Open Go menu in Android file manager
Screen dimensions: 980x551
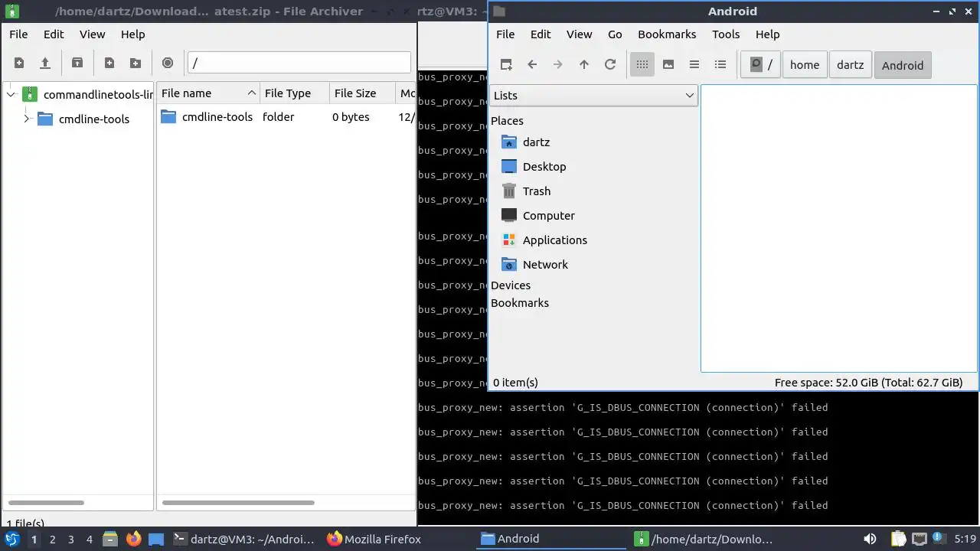tap(615, 34)
